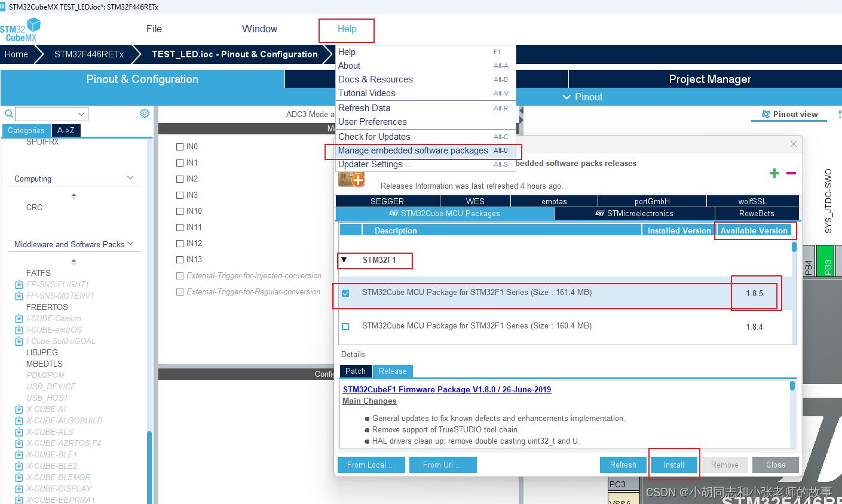Toggle the IN11 checkbox
842x504 pixels.
(x=180, y=227)
